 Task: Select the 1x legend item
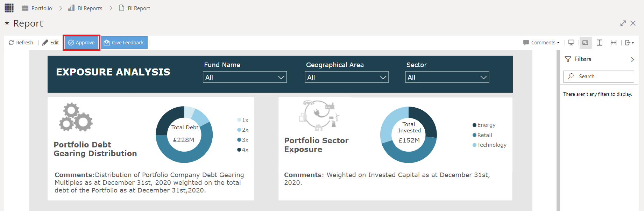pos(243,120)
